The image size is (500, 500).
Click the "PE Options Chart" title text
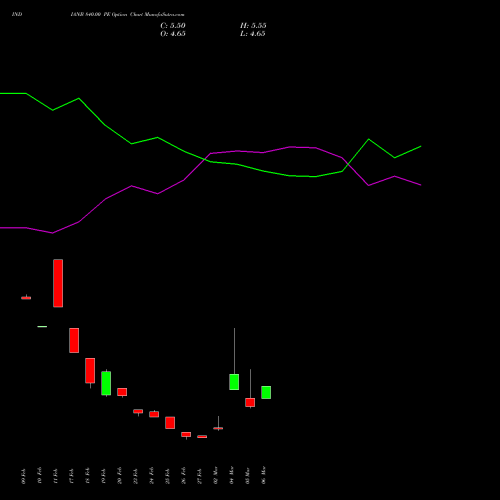click(x=123, y=15)
